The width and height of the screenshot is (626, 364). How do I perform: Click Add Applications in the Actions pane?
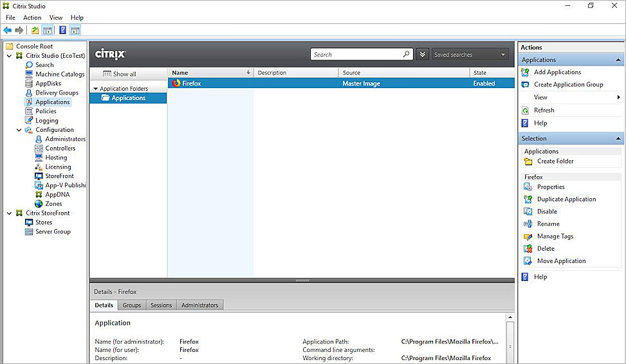(557, 72)
